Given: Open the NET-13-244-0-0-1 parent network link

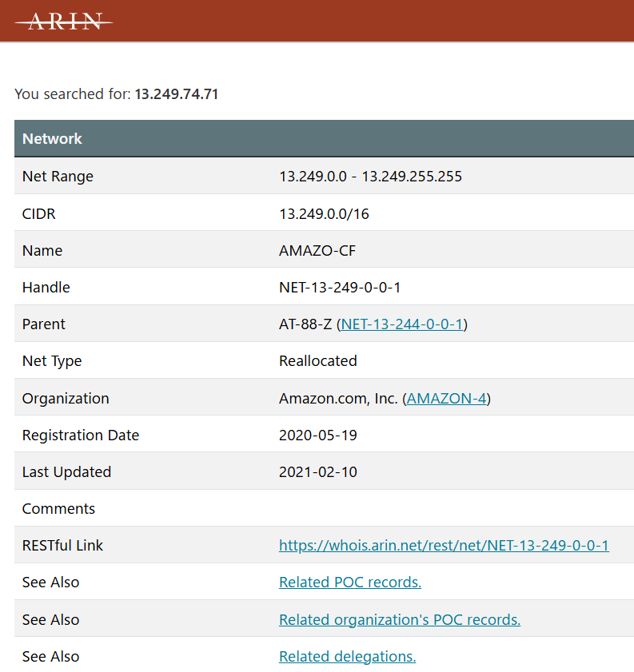Looking at the screenshot, I should (401, 324).
